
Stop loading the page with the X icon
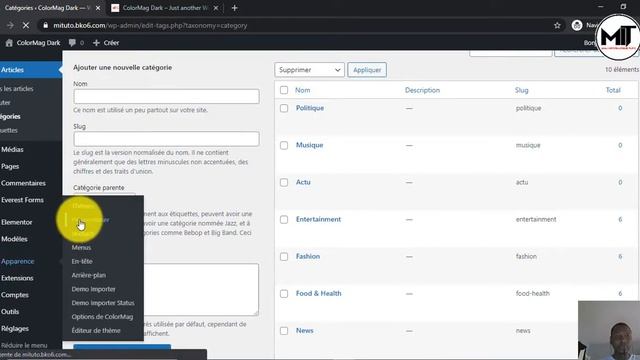click(26, 25)
